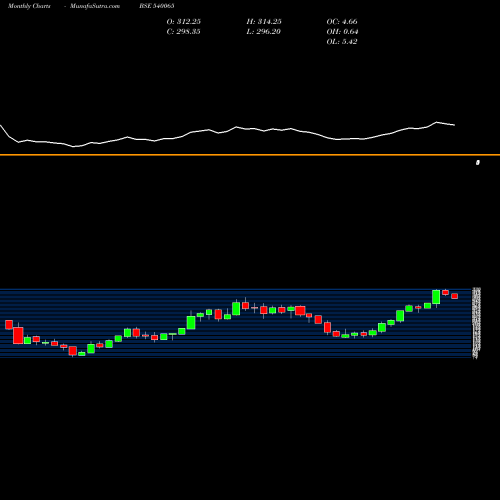500x500 pixels.
Task: Click the last red candlestick on the chart
Action: [455, 296]
